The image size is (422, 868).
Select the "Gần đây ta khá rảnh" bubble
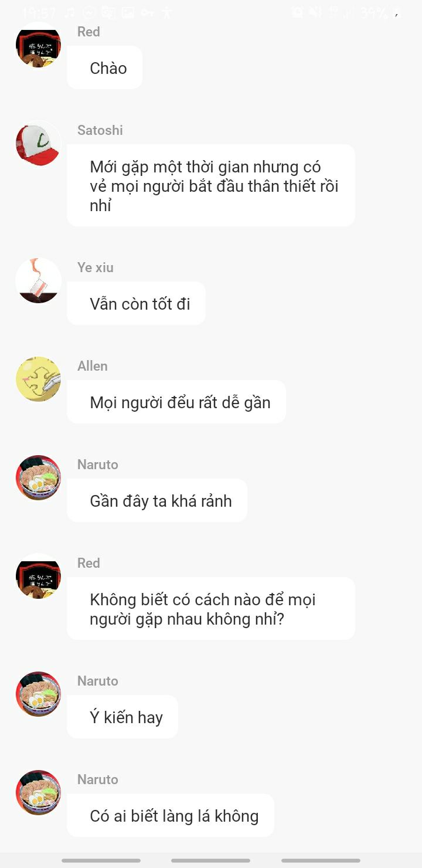point(157,500)
